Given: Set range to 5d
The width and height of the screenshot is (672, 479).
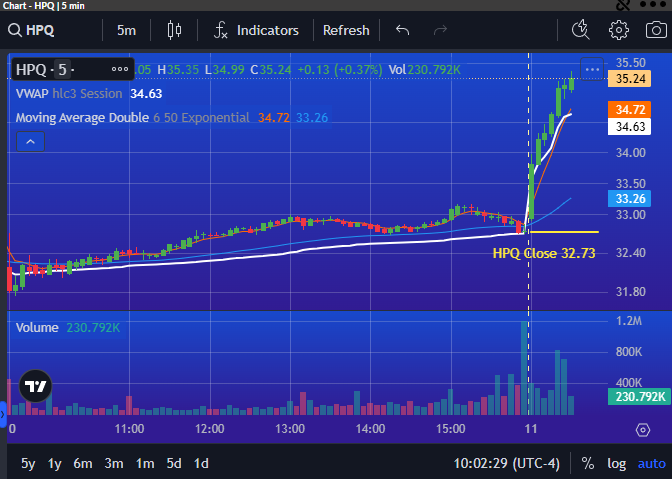Looking at the screenshot, I should 174,464.
